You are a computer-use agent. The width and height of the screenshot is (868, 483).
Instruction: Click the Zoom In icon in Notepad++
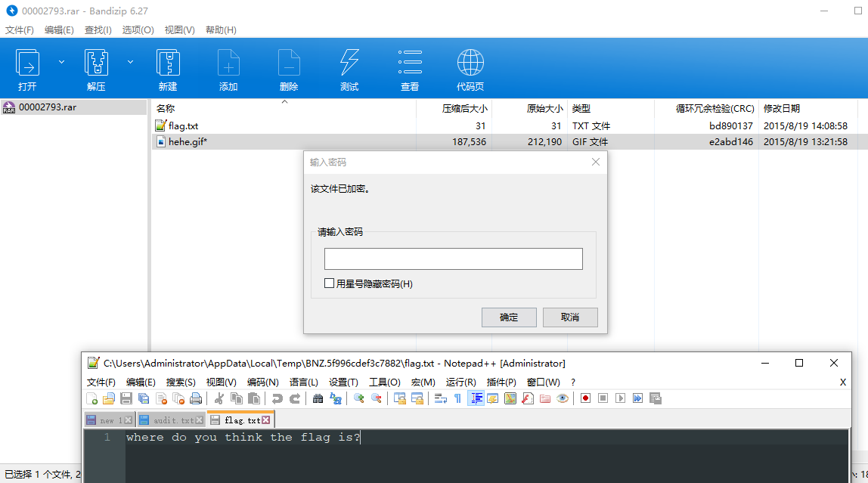(x=360, y=398)
